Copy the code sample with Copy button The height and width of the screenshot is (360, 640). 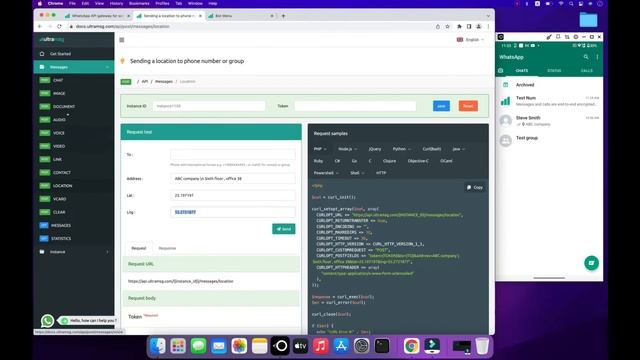tap(475, 187)
